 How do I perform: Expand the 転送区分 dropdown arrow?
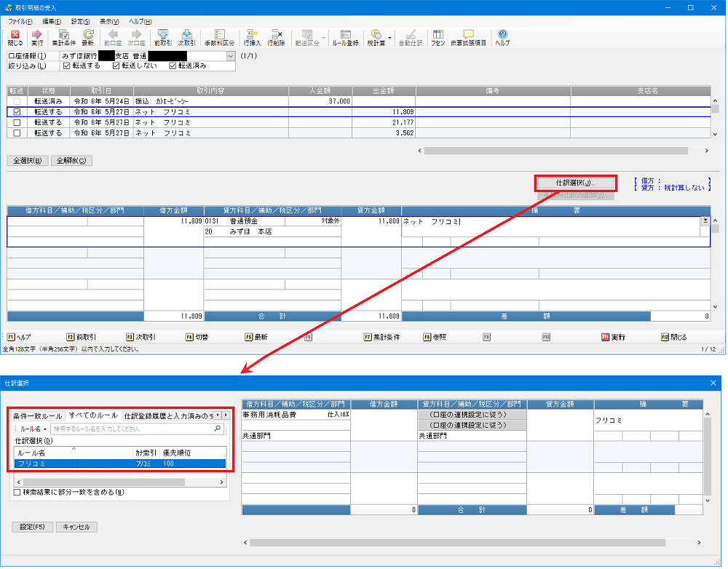pos(324,37)
